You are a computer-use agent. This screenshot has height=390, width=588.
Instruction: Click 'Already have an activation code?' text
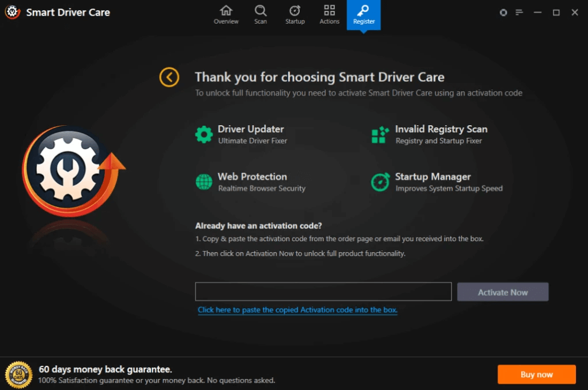pos(258,226)
